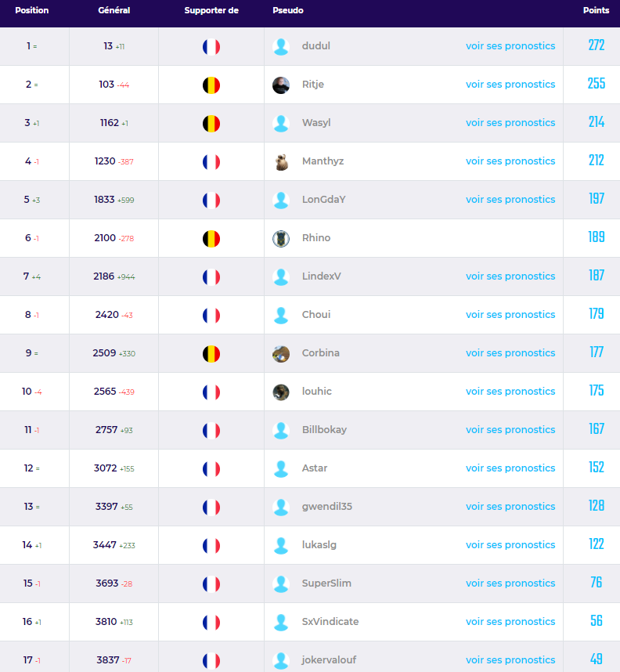The image size is (620, 672).
Task: View dudul's pronostics link
Action: pyautogui.click(x=510, y=46)
